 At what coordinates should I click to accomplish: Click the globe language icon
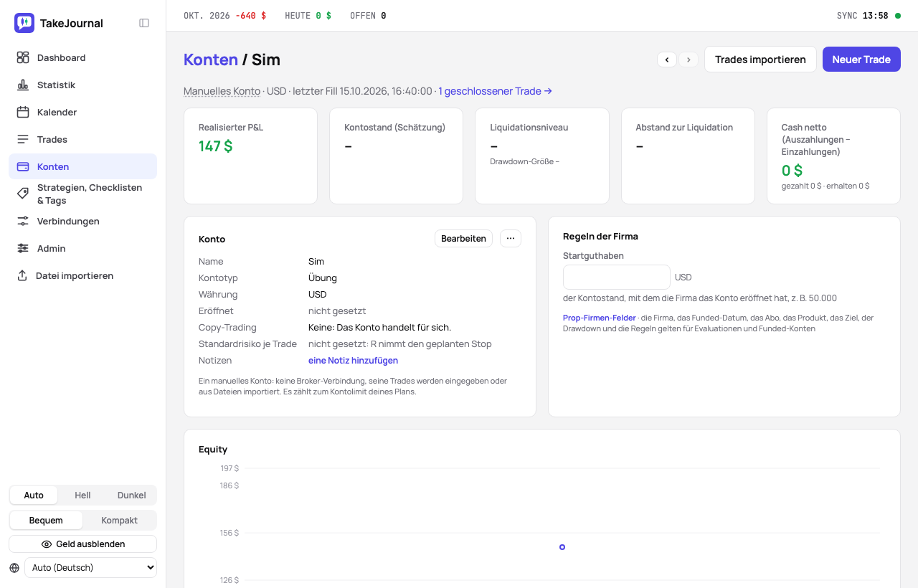(14, 568)
